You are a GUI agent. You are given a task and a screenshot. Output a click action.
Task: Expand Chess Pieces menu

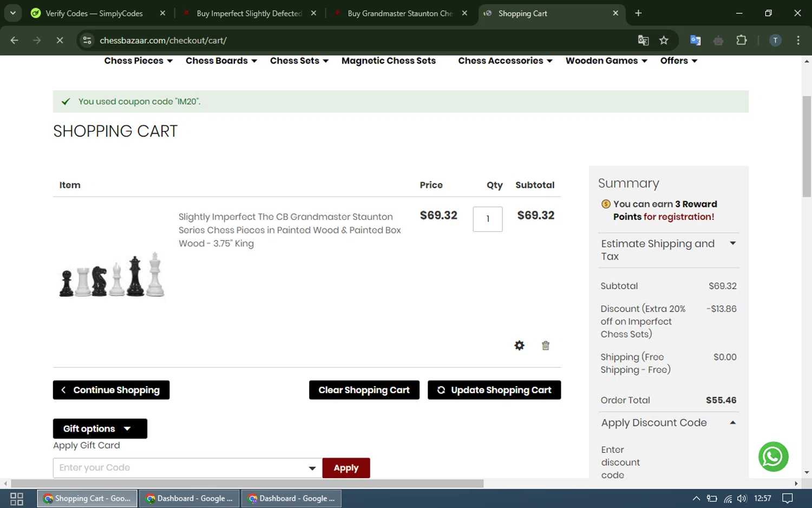click(x=138, y=61)
